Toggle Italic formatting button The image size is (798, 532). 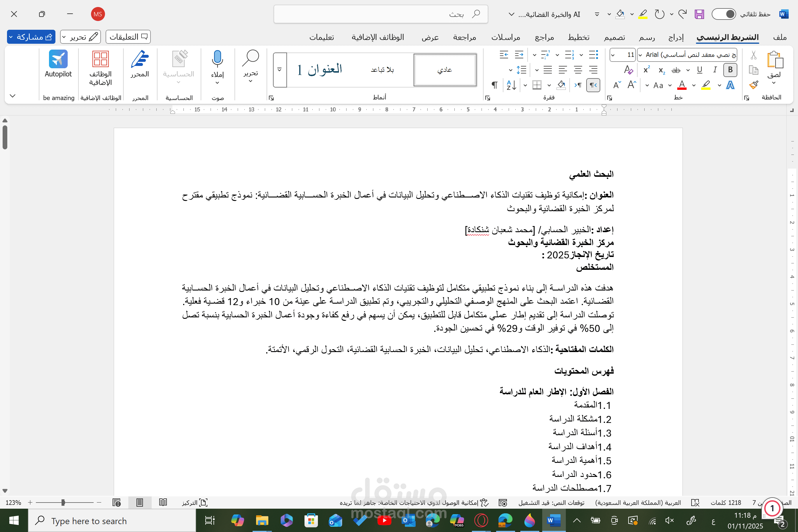715,70
